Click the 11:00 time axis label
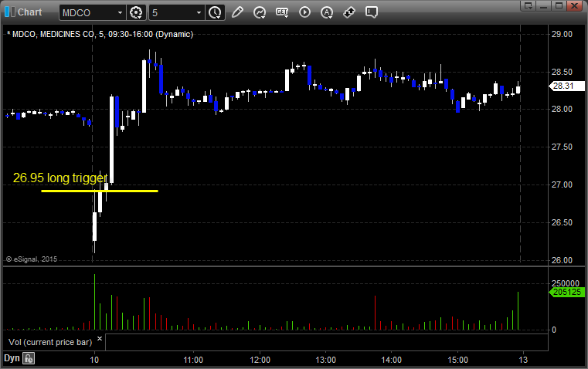Viewport: 588px width, 369px height. (193, 360)
